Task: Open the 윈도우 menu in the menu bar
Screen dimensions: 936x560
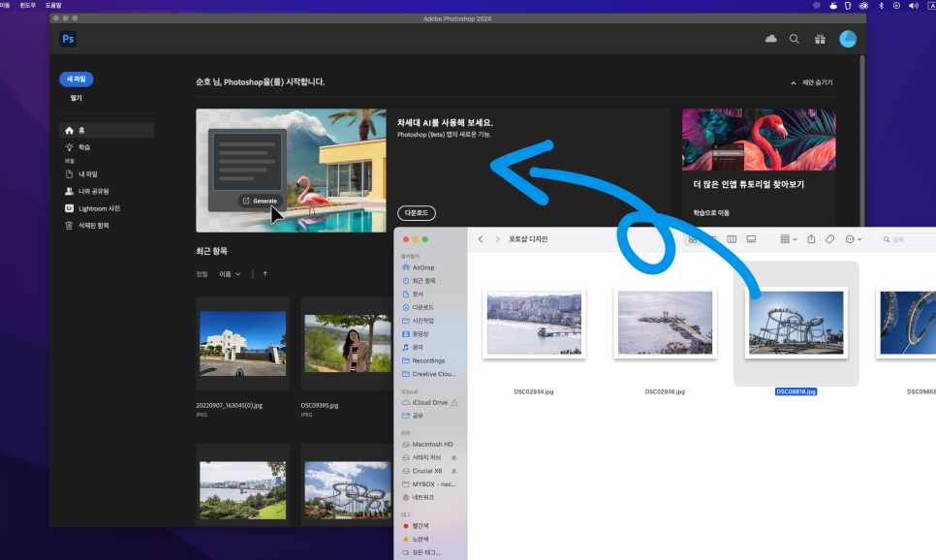Action: coord(27,6)
